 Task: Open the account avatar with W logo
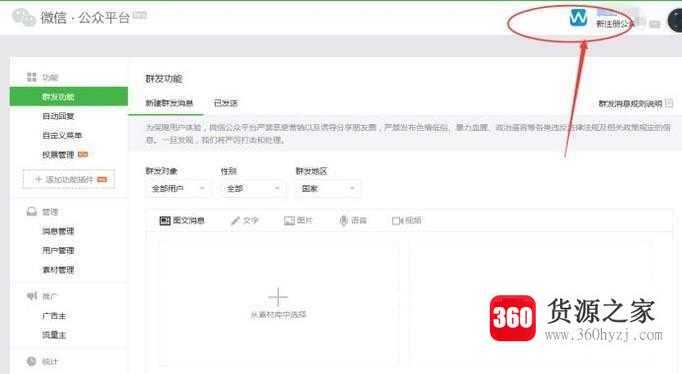point(578,18)
